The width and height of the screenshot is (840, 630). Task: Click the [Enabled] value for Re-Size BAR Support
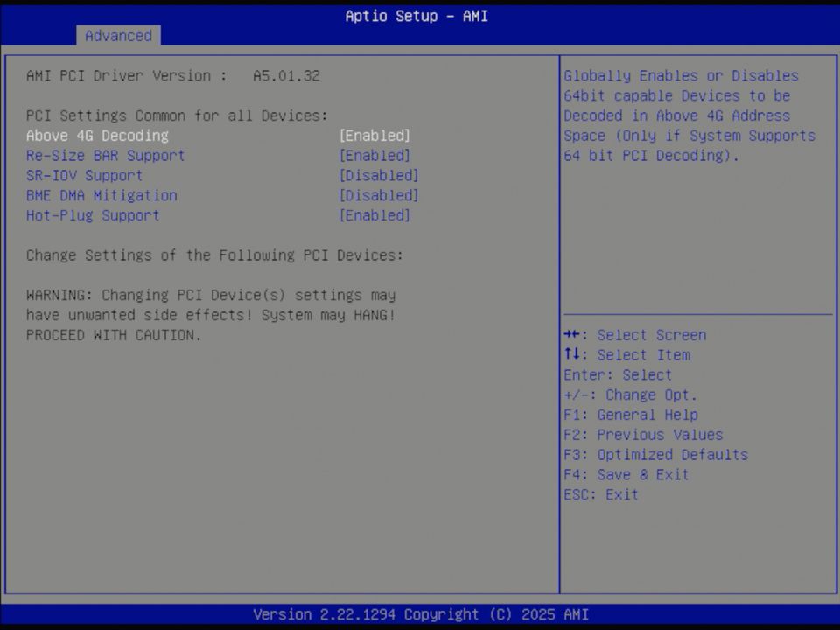tap(374, 156)
